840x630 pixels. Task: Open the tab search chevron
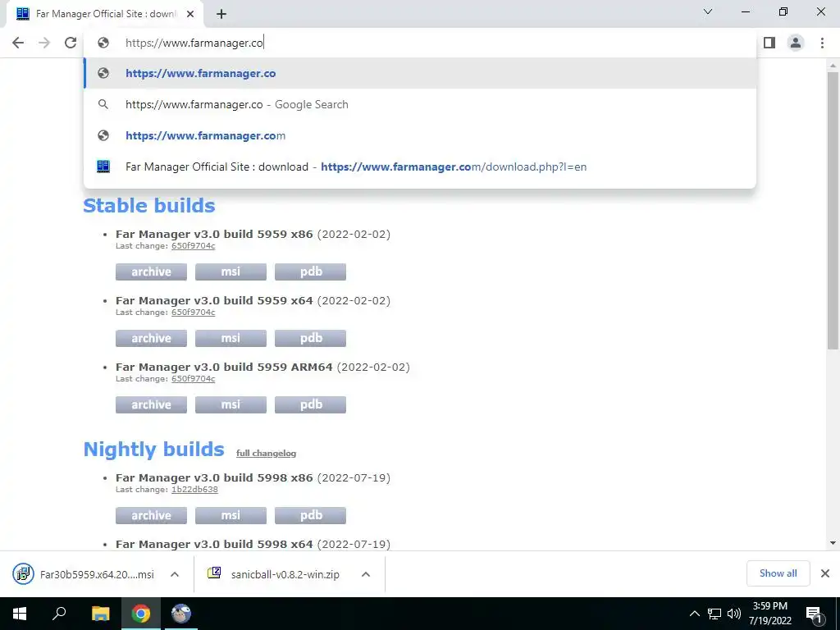[x=708, y=11]
